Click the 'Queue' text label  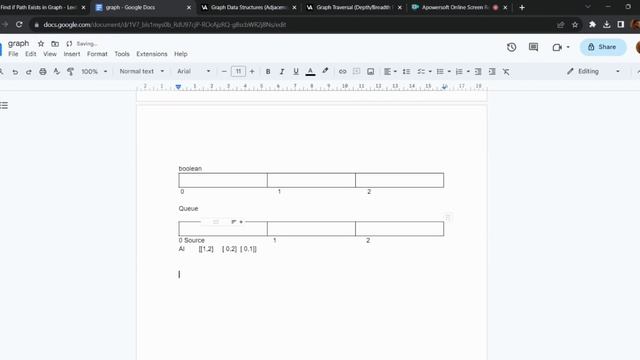point(188,209)
